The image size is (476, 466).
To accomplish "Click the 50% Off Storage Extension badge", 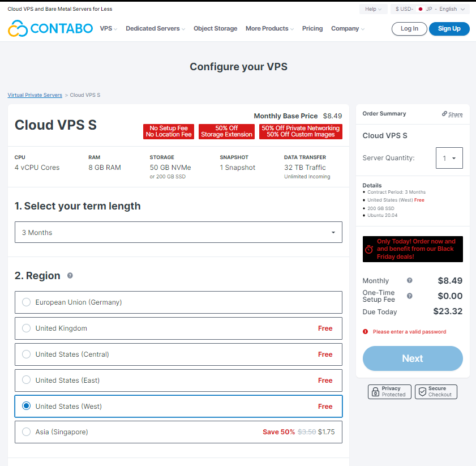I will click(226, 131).
